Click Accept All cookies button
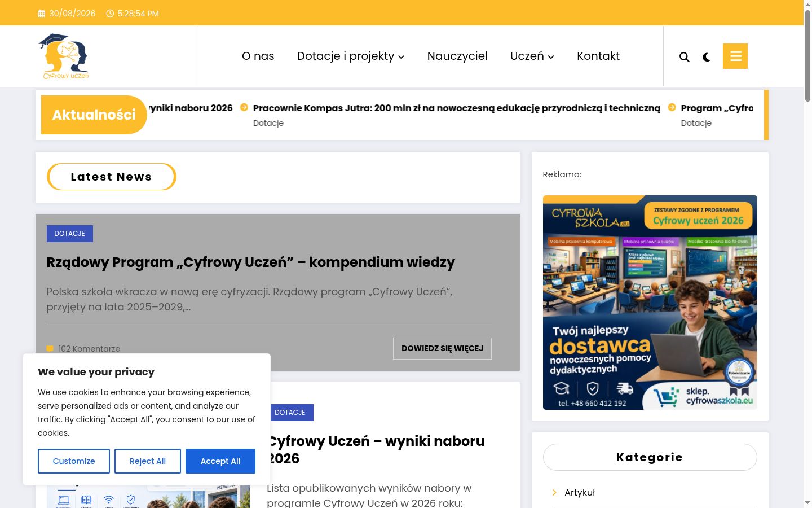Viewport: 812px width, 508px height. pos(220,461)
